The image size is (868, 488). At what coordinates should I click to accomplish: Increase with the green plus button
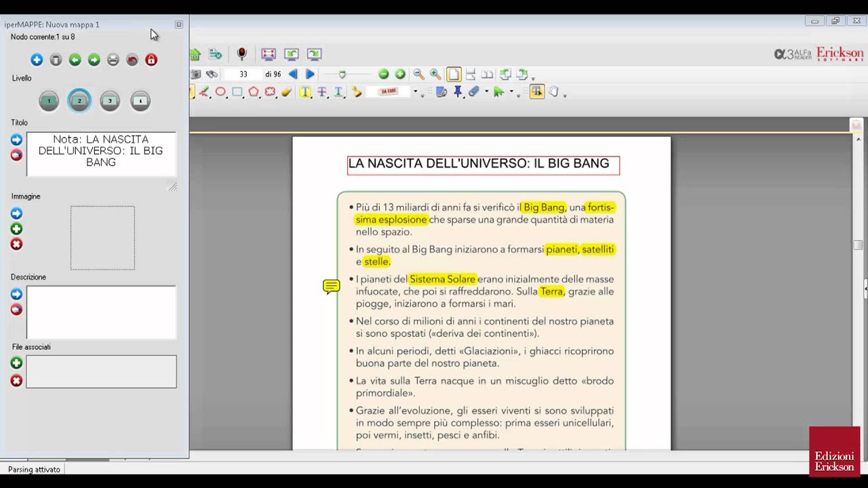pyautogui.click(x=400, y=75)
